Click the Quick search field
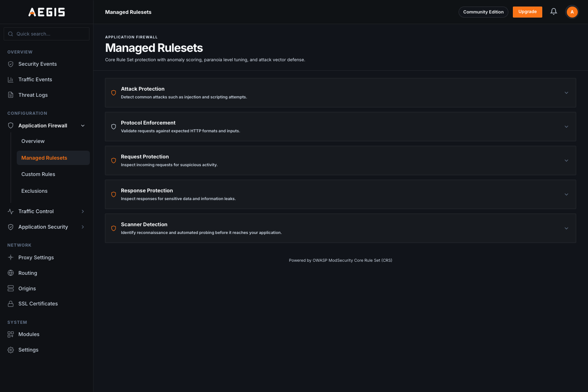This screenshot has width=588, height=392. tap(47, 34)
